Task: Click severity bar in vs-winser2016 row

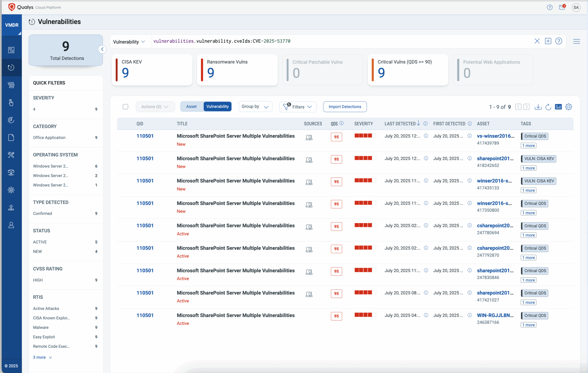Action: pos(365,135)
